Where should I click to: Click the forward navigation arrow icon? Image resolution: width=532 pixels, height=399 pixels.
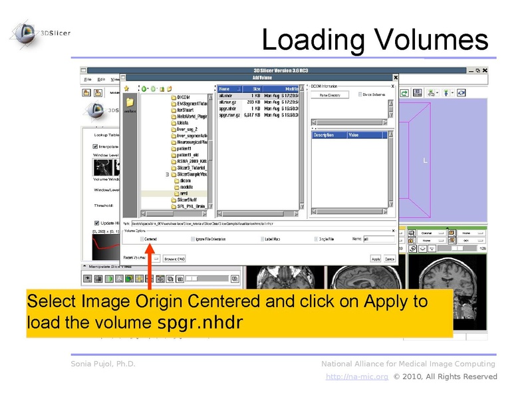pos(153,89)
